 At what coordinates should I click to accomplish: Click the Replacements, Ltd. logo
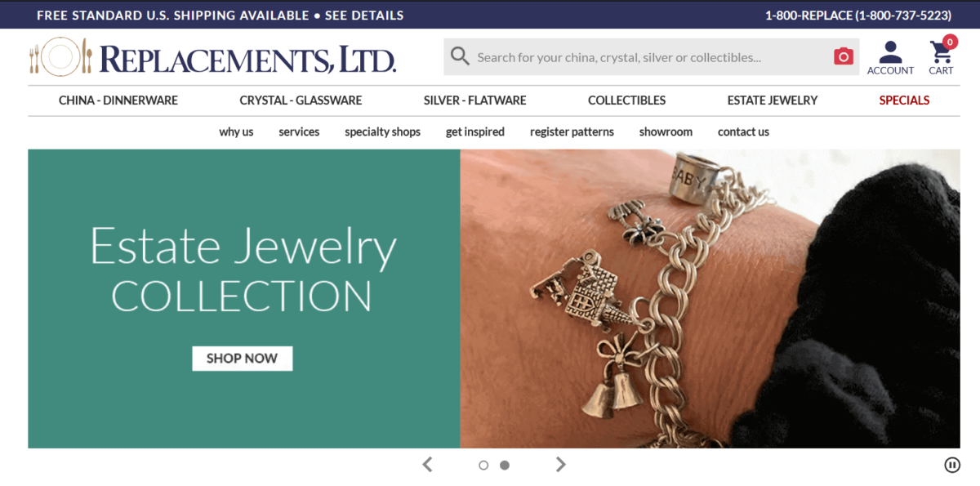point(212,57)
